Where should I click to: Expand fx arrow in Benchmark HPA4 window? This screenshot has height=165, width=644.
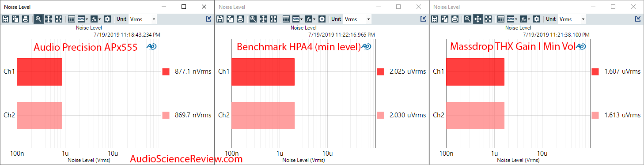pyautogui.click(x=314, y=19)
